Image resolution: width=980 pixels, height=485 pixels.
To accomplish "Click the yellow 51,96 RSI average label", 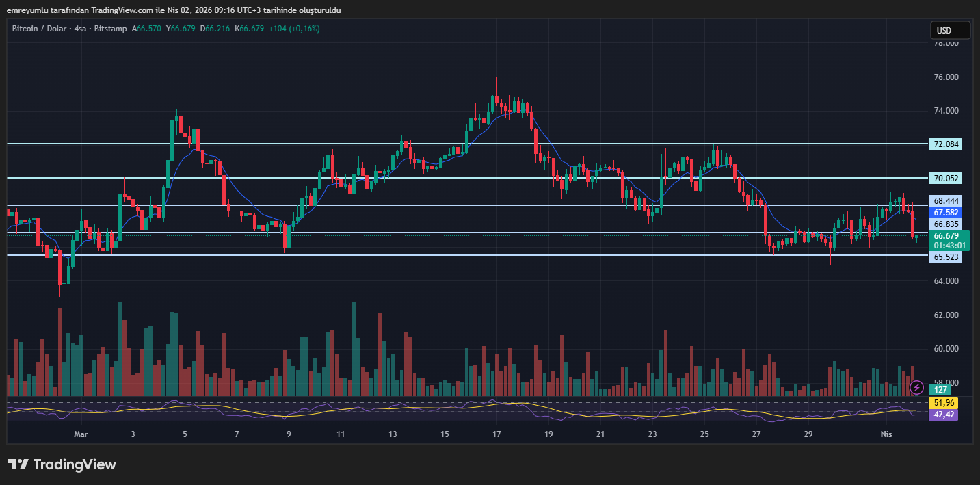I will point(944,403).
